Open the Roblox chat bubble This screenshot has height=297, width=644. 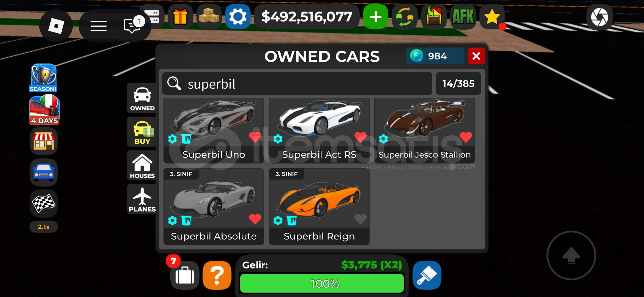[x=132, y=26]
